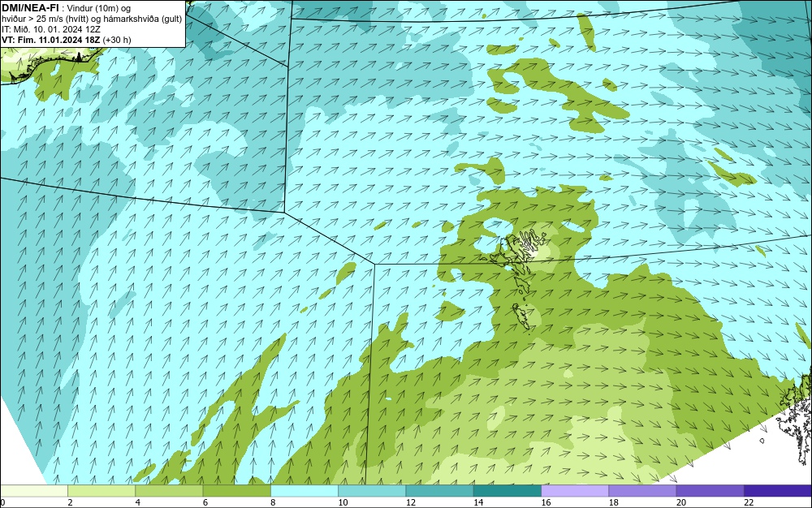
Task: Click the "IT: Mið. 10. 01. 2024 12Z" line
Action: click(x=51, y=29)
